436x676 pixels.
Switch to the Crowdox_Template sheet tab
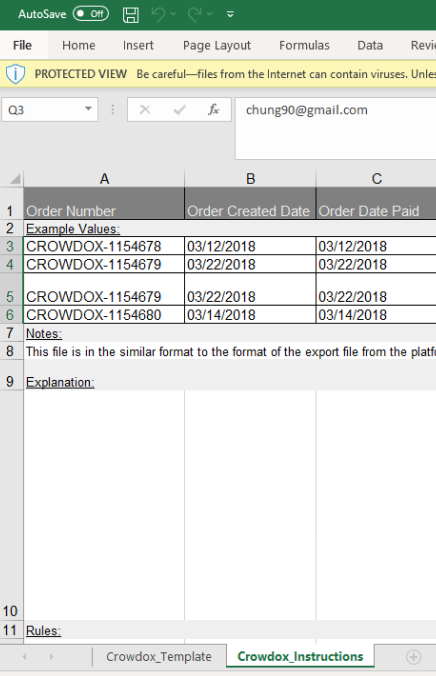(x=159, y=657)
